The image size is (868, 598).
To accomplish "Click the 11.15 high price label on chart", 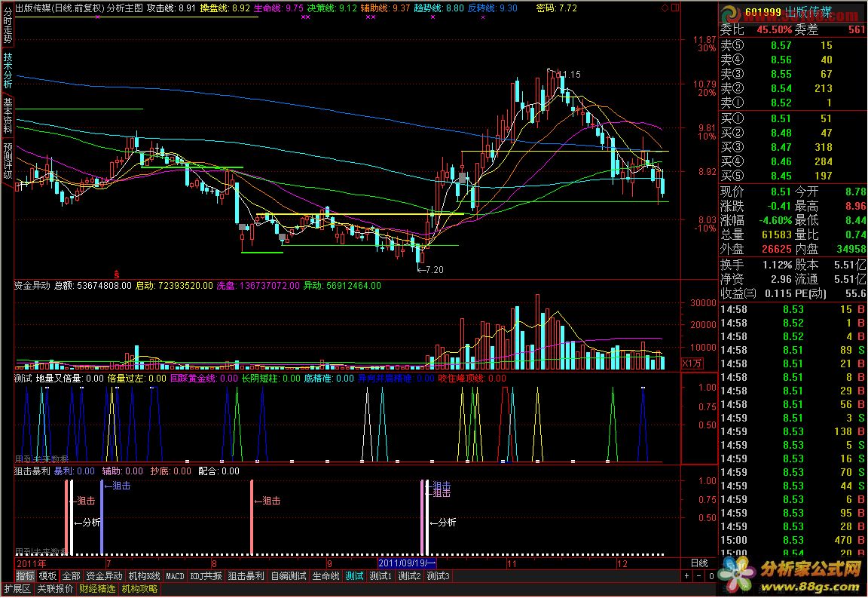I will (570, 74).
